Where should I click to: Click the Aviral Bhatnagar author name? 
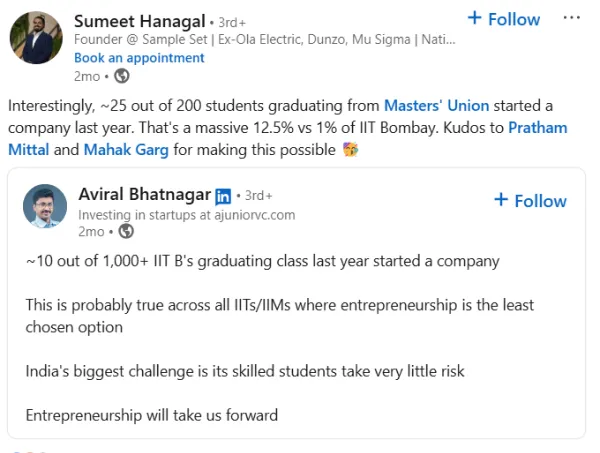(143, 194)
